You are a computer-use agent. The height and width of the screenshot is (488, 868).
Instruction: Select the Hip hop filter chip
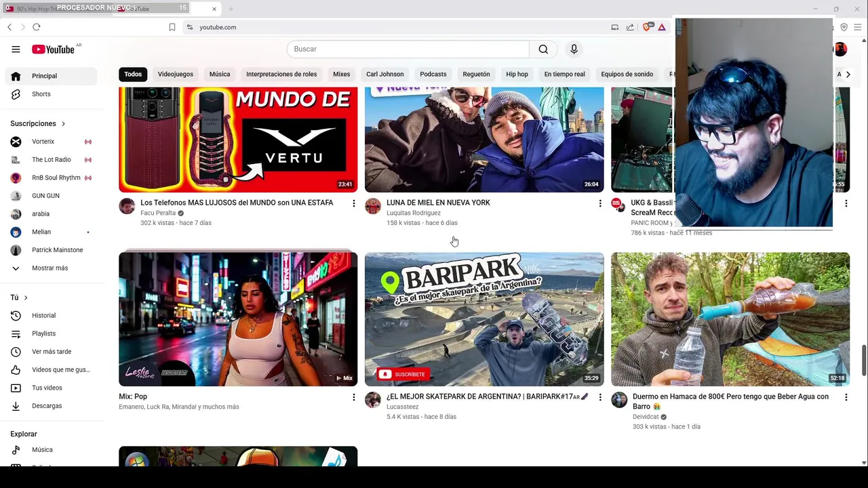click(517, 75)
